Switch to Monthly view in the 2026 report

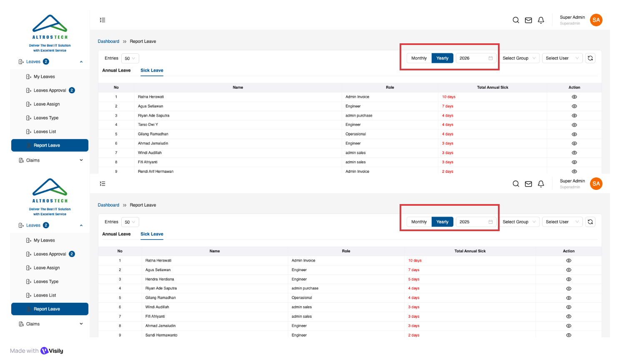419,58
